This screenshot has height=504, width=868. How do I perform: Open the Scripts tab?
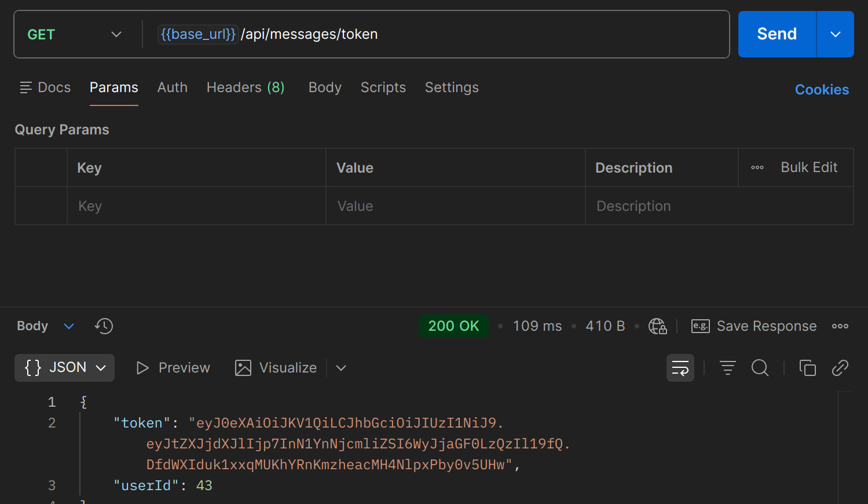383,87
